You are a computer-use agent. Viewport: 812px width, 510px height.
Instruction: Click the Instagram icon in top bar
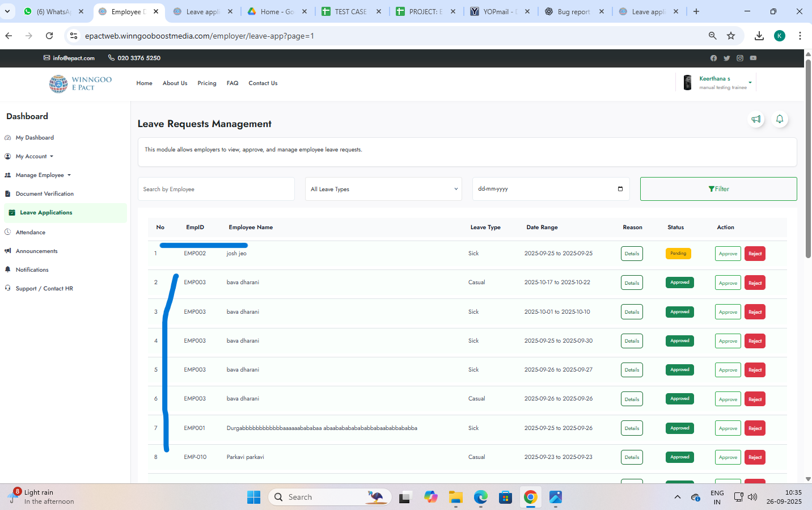(x=740, y=58)
